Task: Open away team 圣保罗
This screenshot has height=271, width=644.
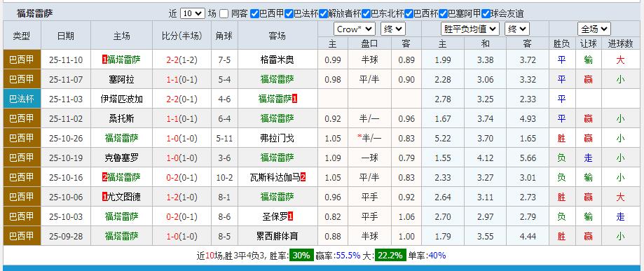Action: pyautogui.click(x=275, y=216)
